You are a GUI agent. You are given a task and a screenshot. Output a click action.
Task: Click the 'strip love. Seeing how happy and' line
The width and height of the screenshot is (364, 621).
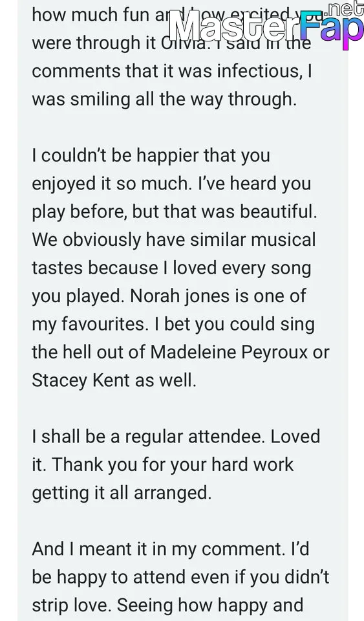(167, 605)
